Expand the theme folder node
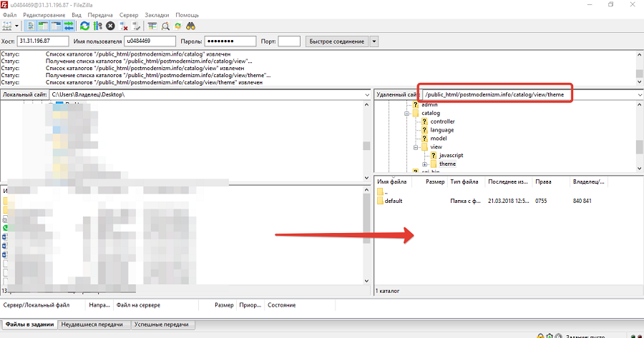Viewport: 644px width, 338px height. [424, 164]
